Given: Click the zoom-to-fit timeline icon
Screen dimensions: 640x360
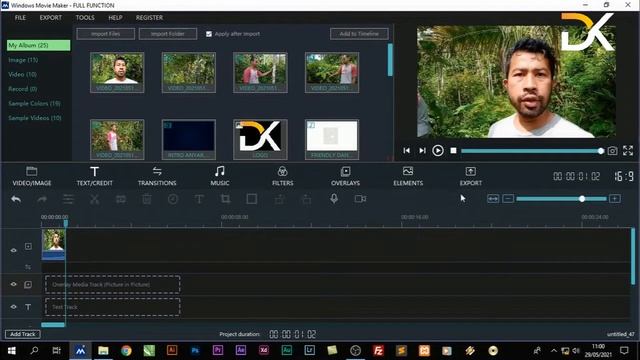Looking at the screenshot, I should (493, 199).
